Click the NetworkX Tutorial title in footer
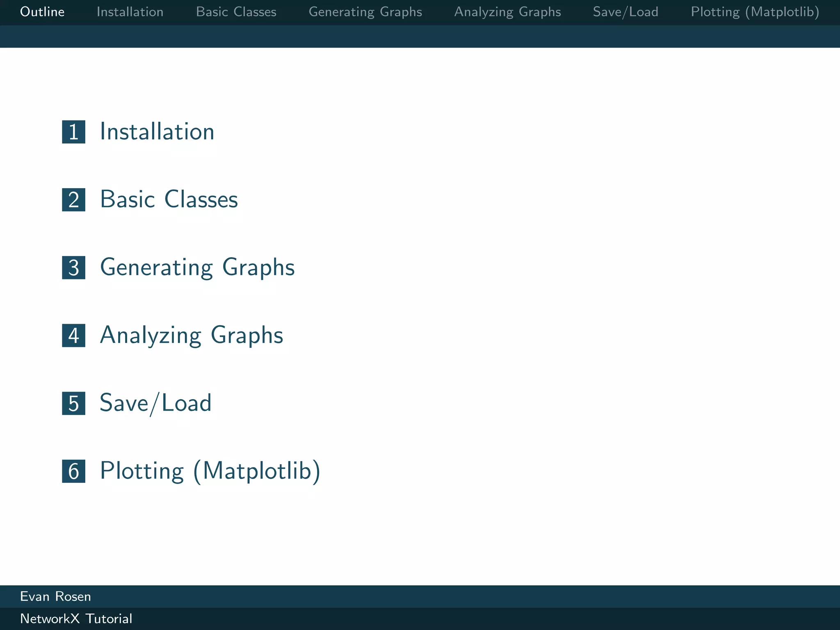 [76, 619]
